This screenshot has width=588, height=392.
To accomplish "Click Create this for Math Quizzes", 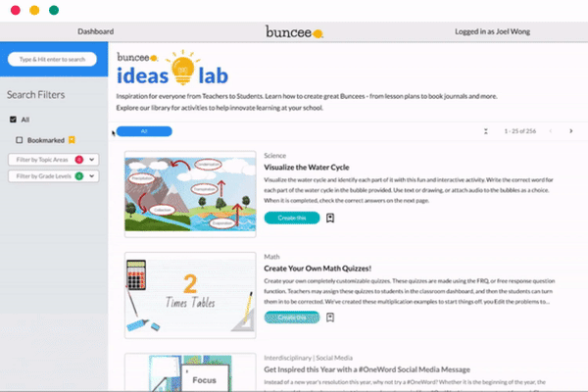I will [292, 318].
